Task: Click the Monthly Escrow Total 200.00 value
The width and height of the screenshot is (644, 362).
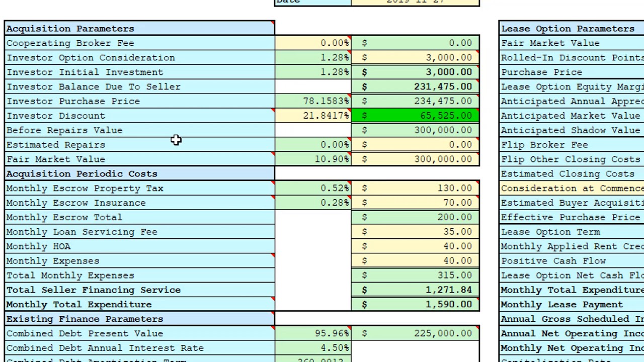Action: tap(416, 217)
